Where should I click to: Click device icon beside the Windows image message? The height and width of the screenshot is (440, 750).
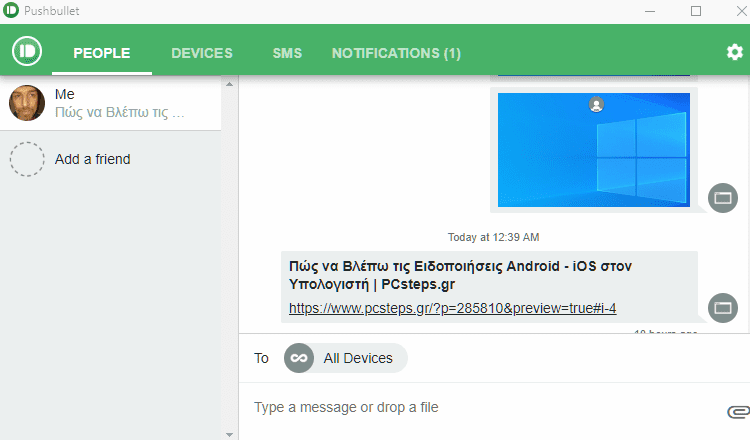point(723,198)
